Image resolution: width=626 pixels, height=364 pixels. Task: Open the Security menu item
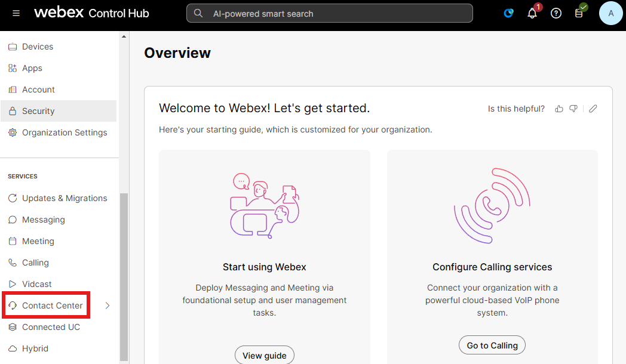coord(38,111)
